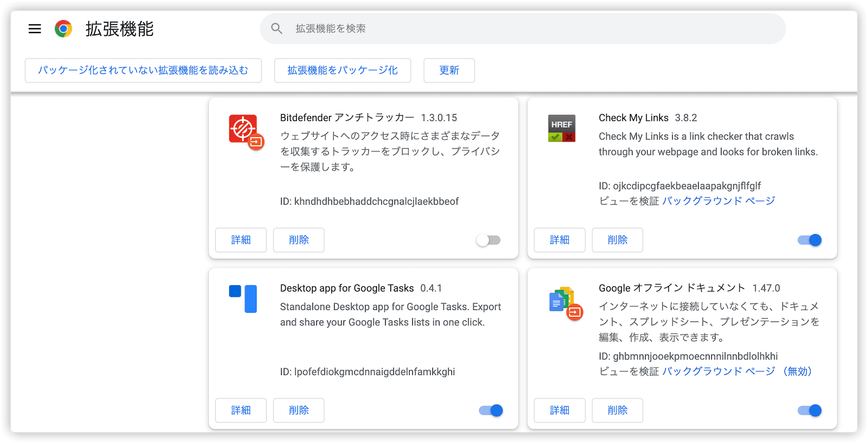
Task: Click version number 0.4.1
Action: click(431, 288)
